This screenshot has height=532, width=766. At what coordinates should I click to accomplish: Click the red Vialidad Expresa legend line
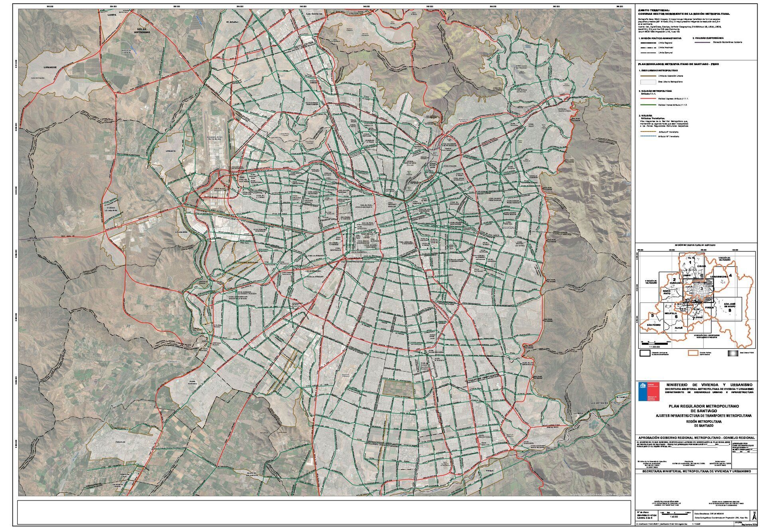pyautogui.click(x=648, y=97)
